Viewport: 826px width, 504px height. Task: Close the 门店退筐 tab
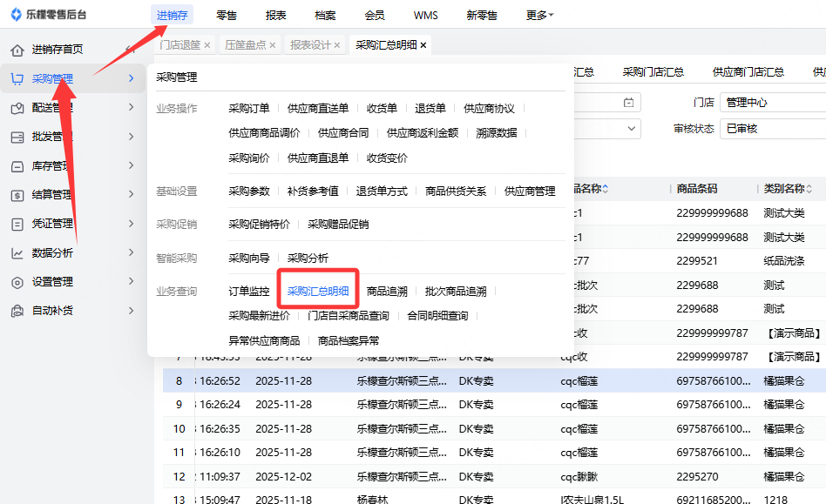pos(207,45)
